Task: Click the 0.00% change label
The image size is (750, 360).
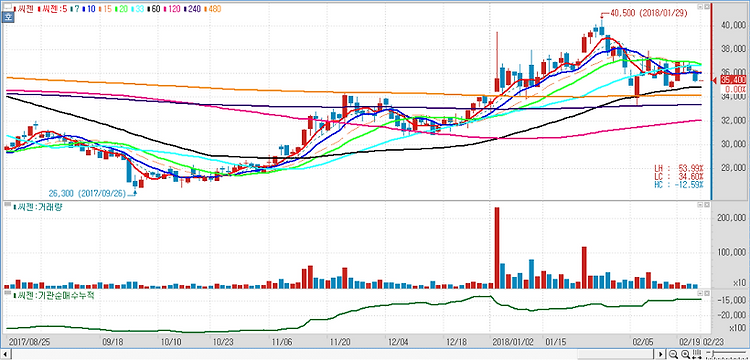Action: 736,89
